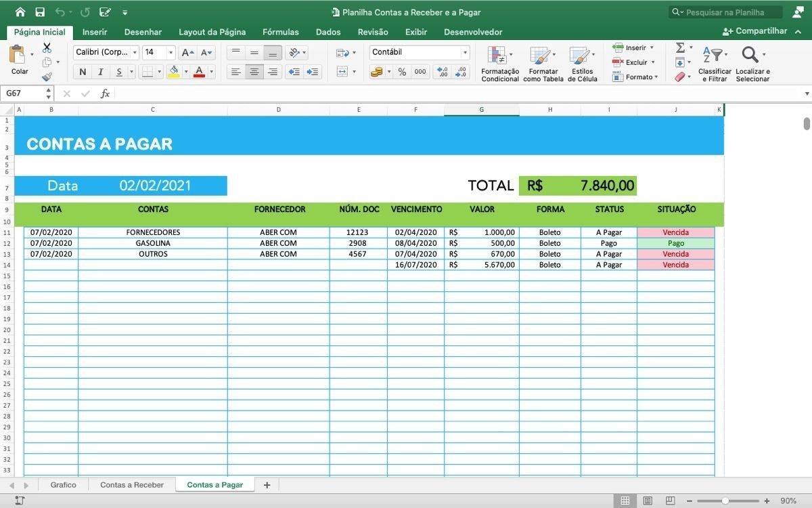This screenshot has width=812, height=508.
Task: Increase the indent level
Action: 313,72
